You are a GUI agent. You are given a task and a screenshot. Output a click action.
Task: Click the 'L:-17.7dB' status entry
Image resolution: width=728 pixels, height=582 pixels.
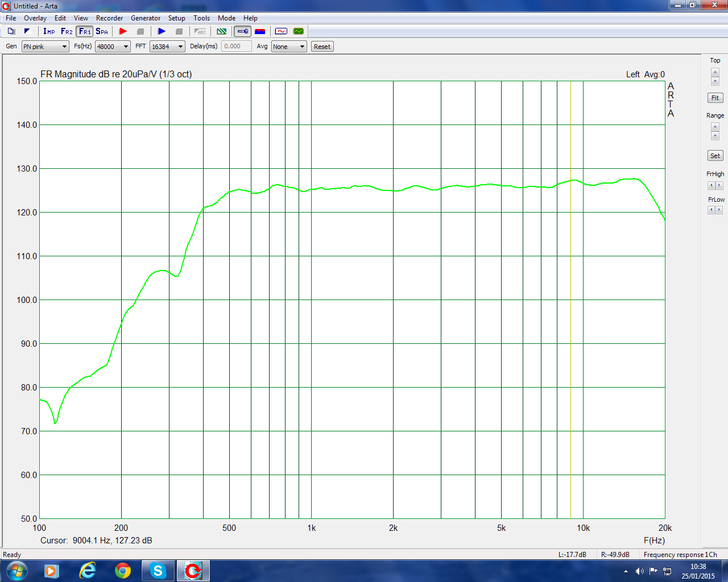point(572,555)
